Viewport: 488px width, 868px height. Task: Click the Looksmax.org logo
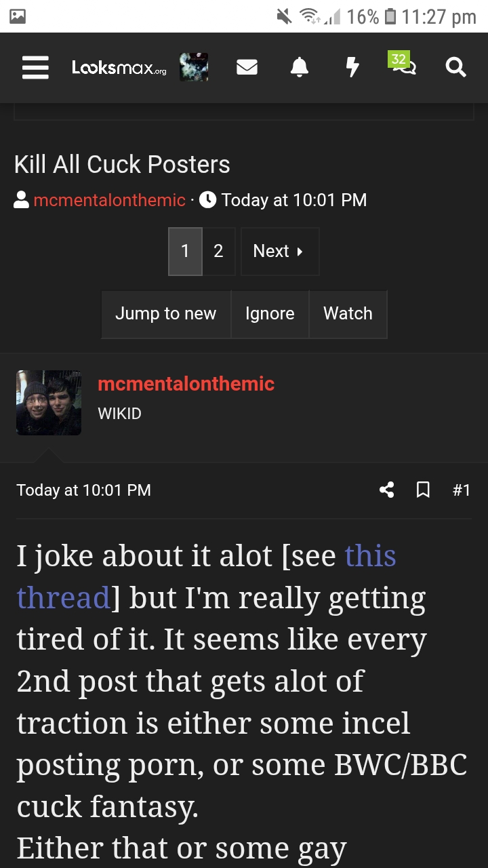[x=119, y=67]
